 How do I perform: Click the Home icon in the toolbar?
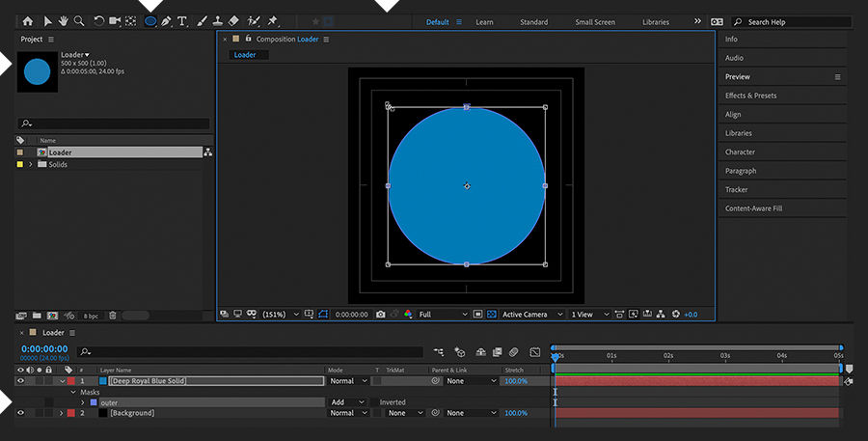pos(27,20)
